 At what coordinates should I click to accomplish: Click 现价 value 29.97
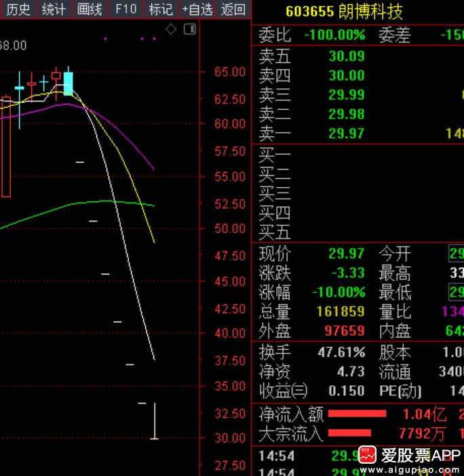click(x=347, y=254)
